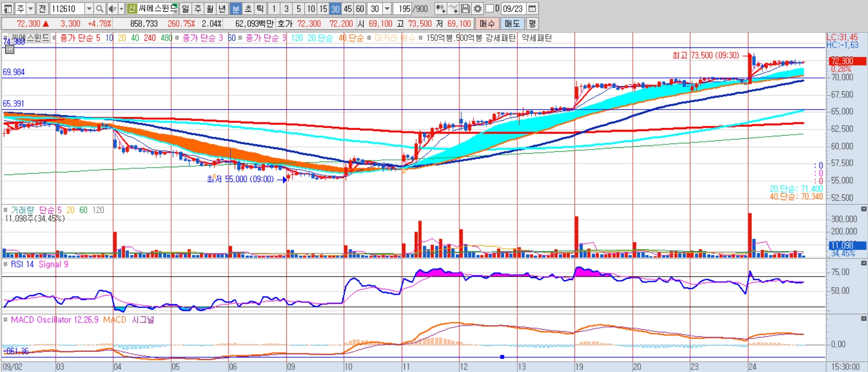Click the green 신 badge icon
The height and width of the screenshot is (372, 868).
coord(132,9)
